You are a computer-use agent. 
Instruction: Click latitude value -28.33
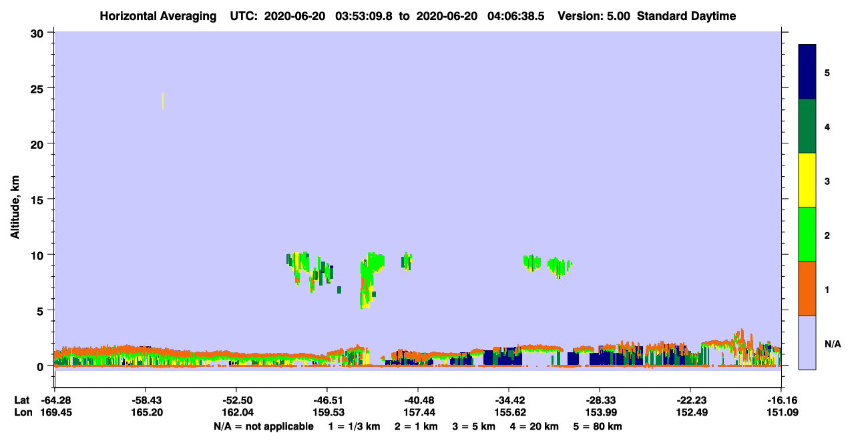click(x=600, y=400)
